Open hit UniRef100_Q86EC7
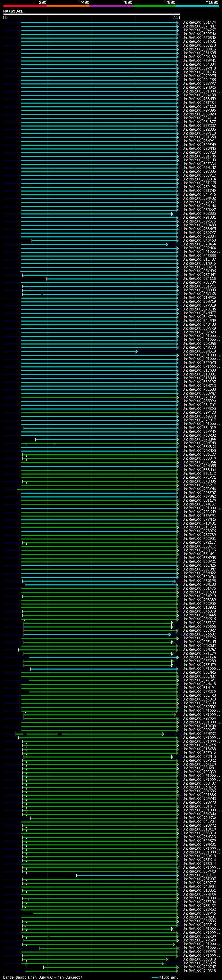The image size is (222, 980). (x=199, y=455)
